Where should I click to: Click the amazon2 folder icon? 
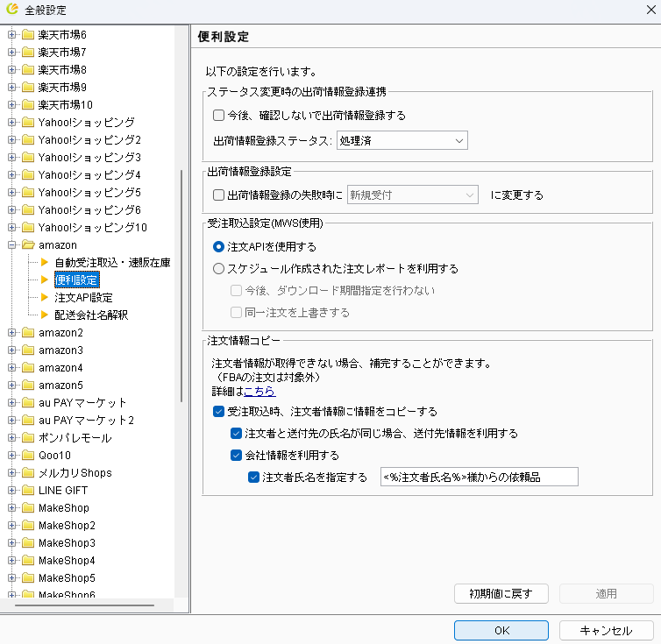click(28, 333)
